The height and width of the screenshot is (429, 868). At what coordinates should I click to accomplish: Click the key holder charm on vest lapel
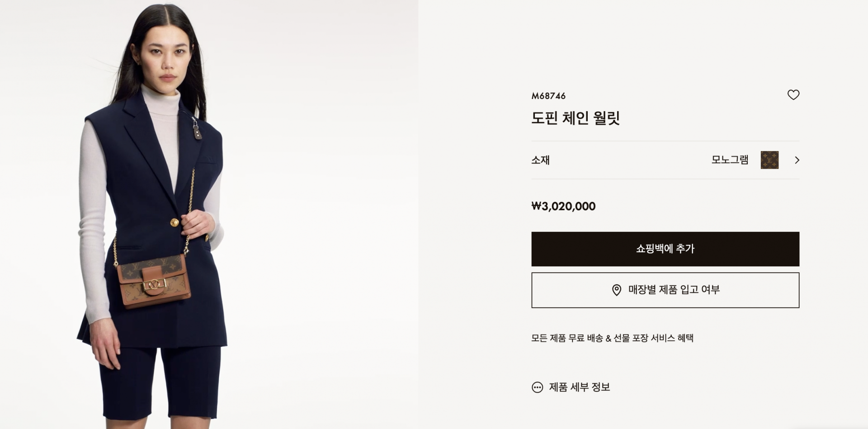(x=197, y=129)
